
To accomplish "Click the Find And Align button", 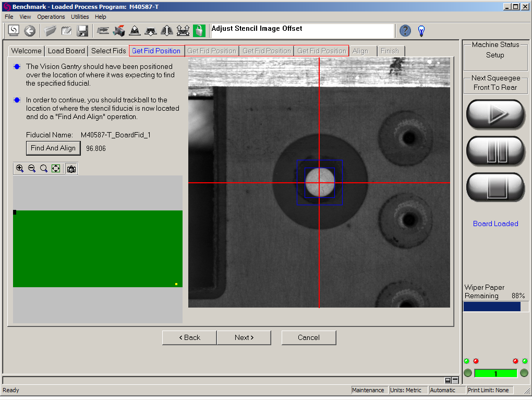I will click(x=53, y=148).
